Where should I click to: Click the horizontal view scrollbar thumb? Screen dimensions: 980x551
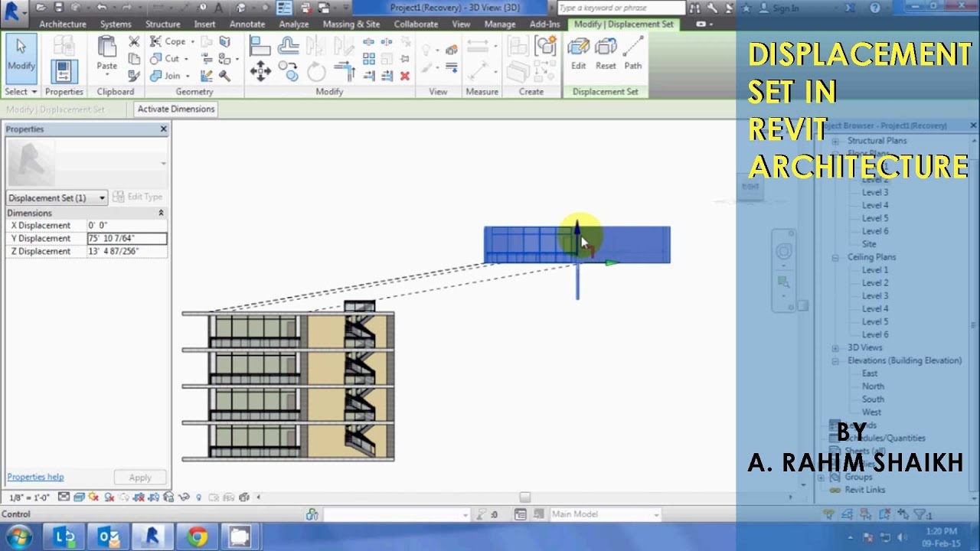click(x=524, y=497)
